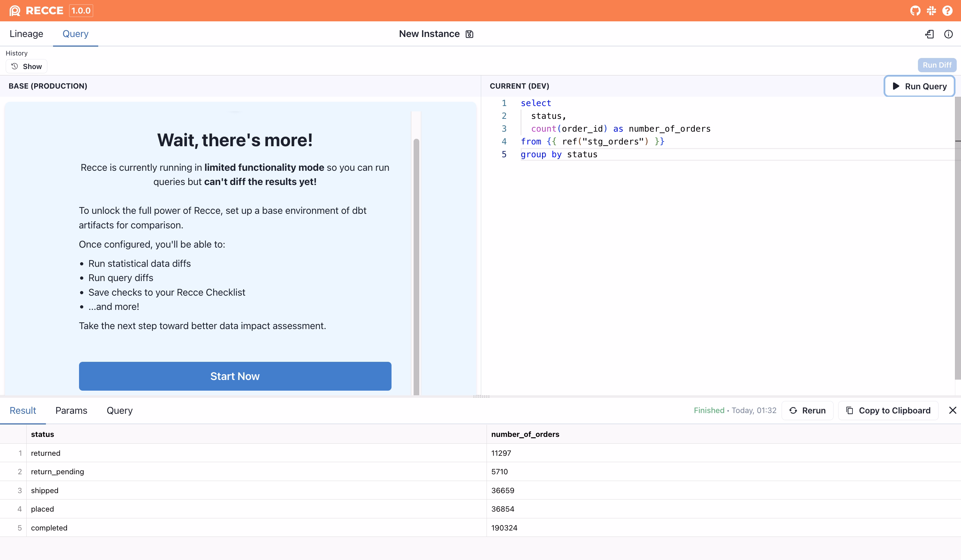The width and height of the screenshot is (961, 560).
Task: Select the placed status cell
Action: click(256, 509)
